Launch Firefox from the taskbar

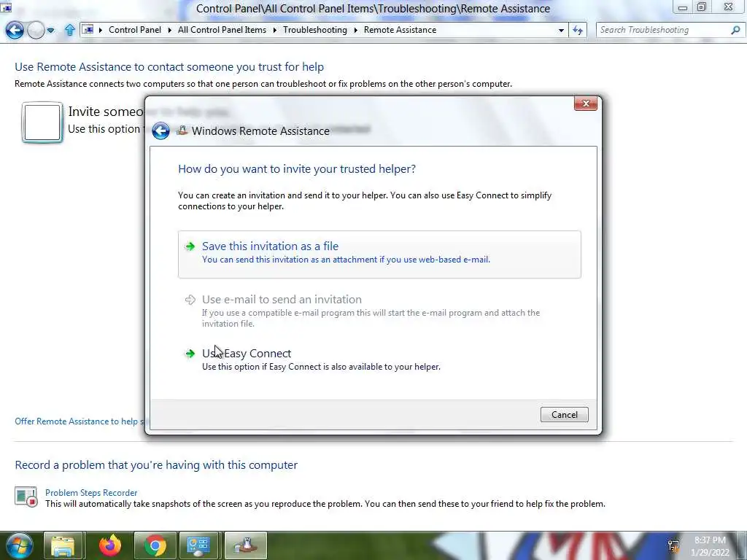(109, 545)
